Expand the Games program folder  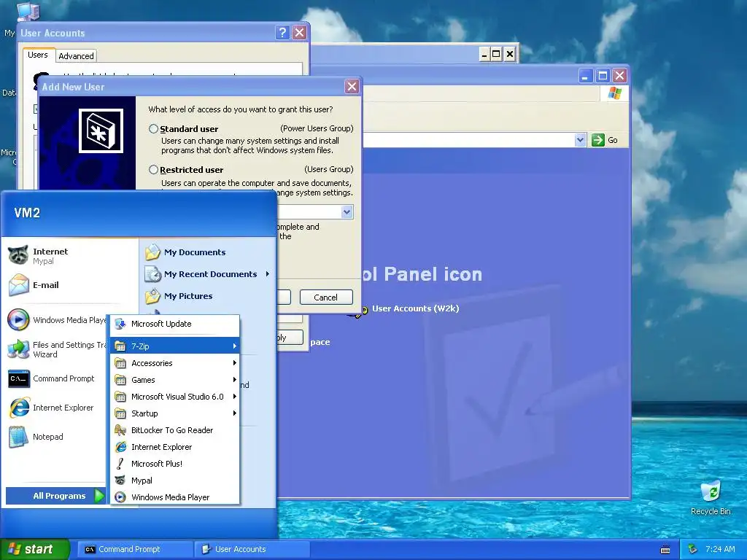(175, 379)
